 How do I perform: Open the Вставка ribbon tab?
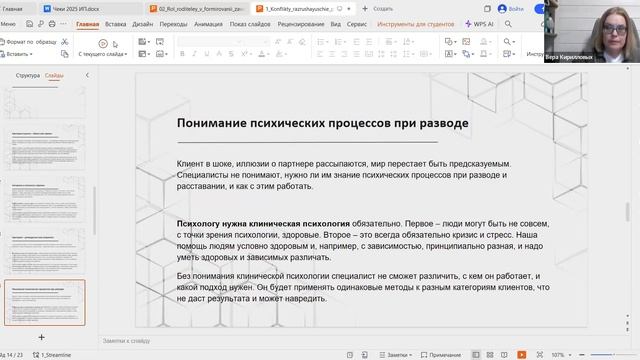116,24
